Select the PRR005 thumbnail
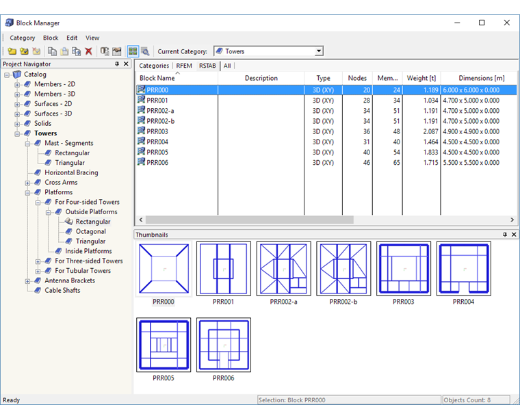Viewport: 520px width, 420px height. click(x=164, y=344)
